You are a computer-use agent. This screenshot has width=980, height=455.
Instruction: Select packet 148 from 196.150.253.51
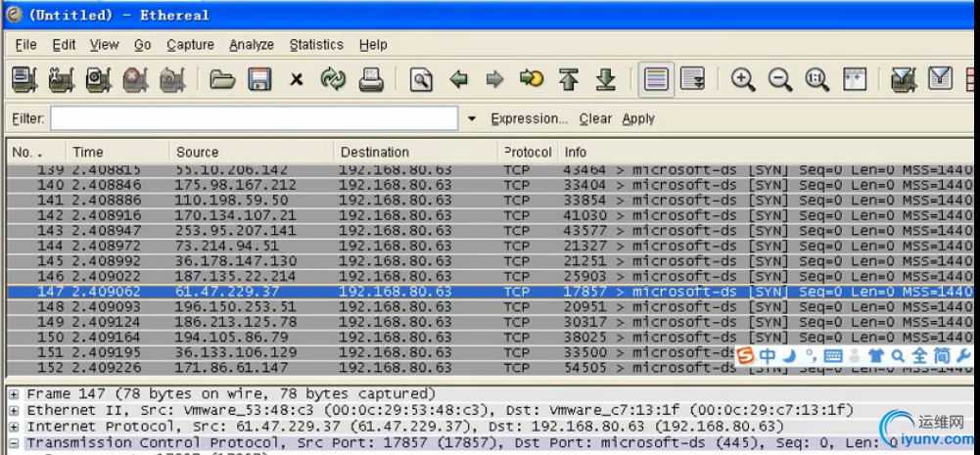[490, 306]
